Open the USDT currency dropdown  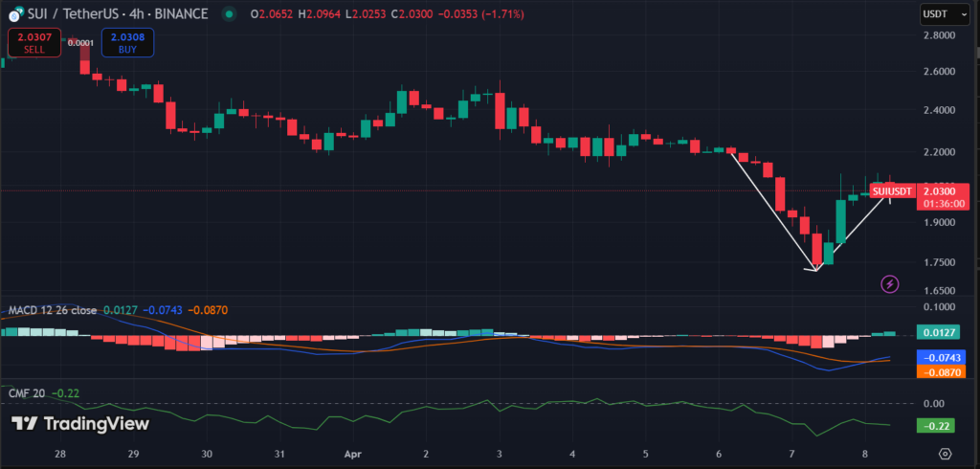938,14
